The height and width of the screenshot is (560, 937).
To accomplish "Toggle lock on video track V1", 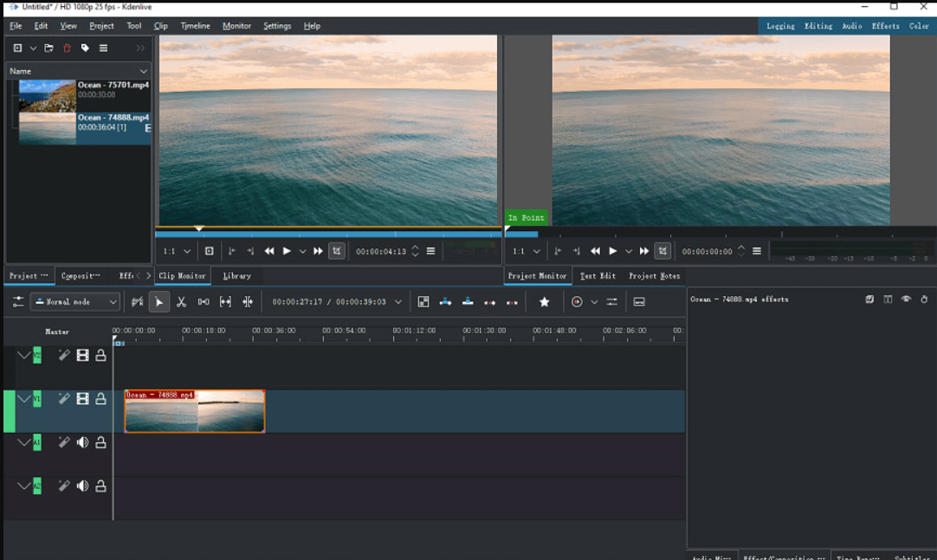I will (100, 399).
